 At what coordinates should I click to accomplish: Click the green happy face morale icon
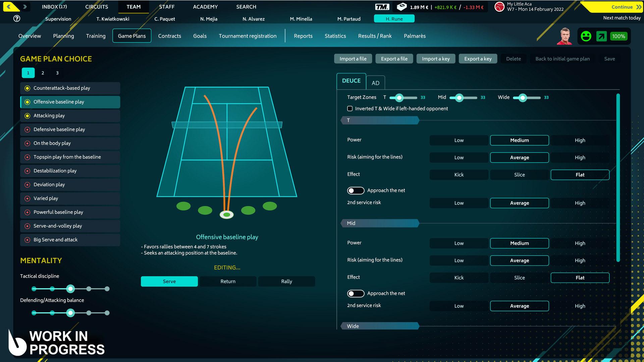586,36
